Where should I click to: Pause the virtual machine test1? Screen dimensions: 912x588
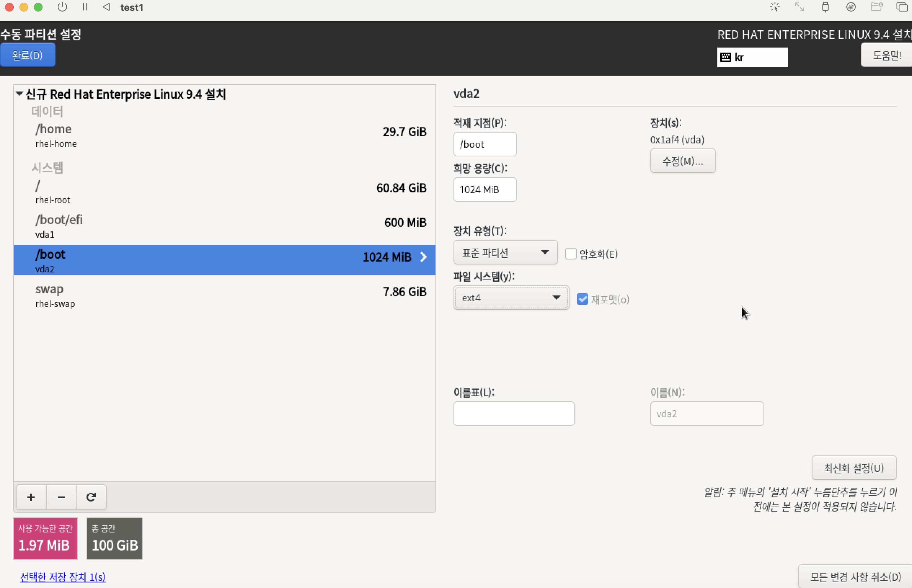85,7
